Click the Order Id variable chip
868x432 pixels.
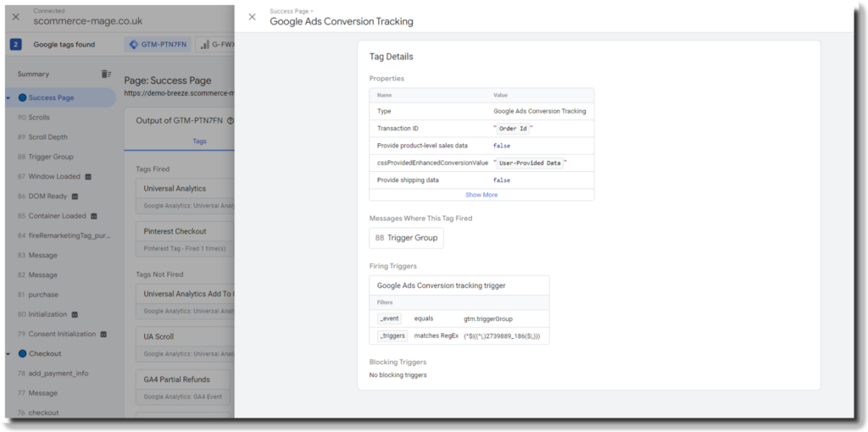513,129
